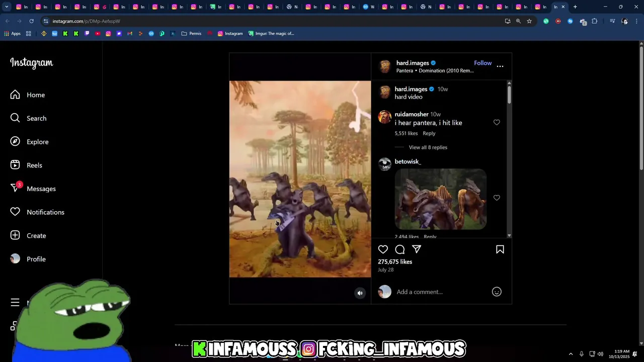Open Twitch bookmark icon
This screenshot has height=362, width=644.
point(87,34)
